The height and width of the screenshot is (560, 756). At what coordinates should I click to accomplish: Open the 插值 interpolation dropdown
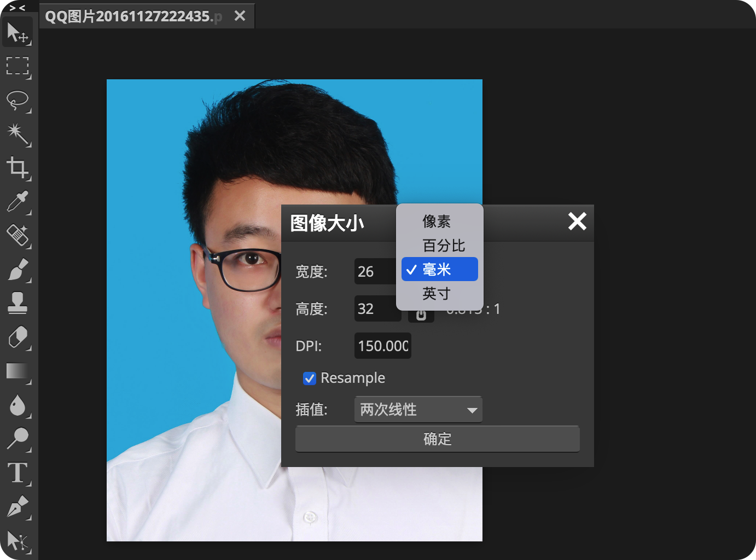418,409
